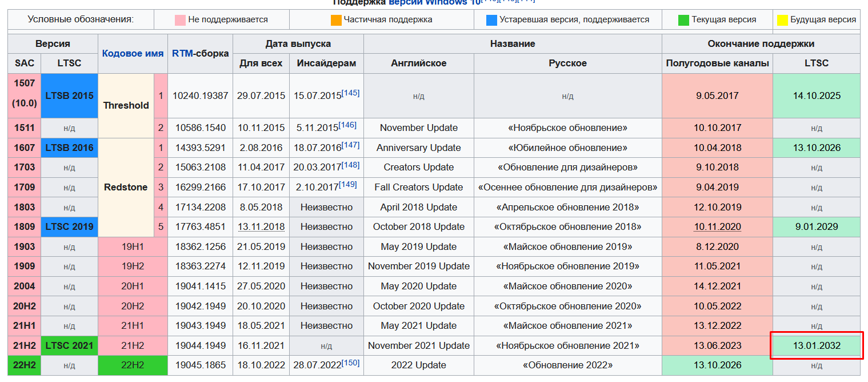The height and width of the screenshot is (382, 868).
Task: Click the Русское column header
Action: pos(567,63)
